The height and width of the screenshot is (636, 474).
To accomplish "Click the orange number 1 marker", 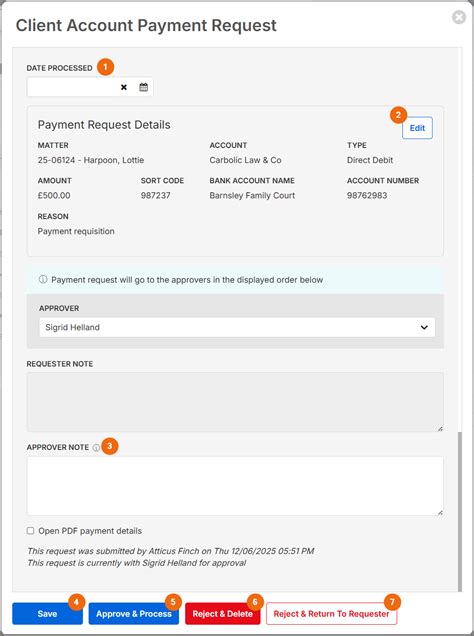I will click(x=105, y=67).
